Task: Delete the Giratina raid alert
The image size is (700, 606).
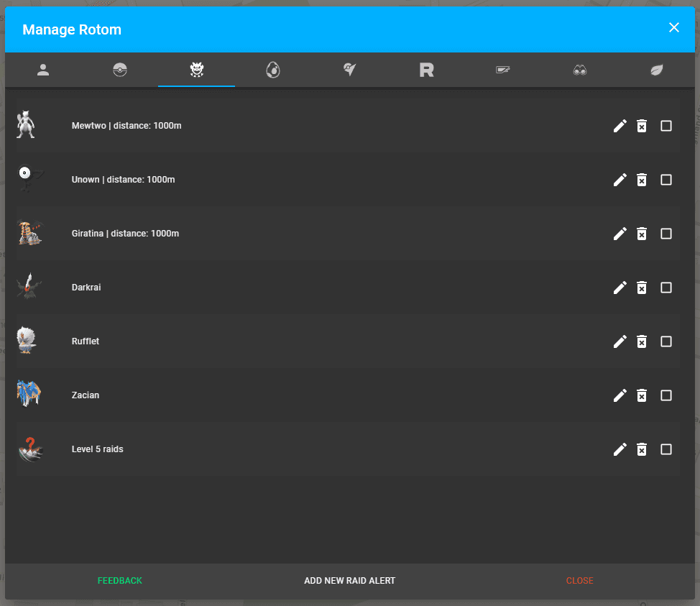Action: (x=642, y=234)
